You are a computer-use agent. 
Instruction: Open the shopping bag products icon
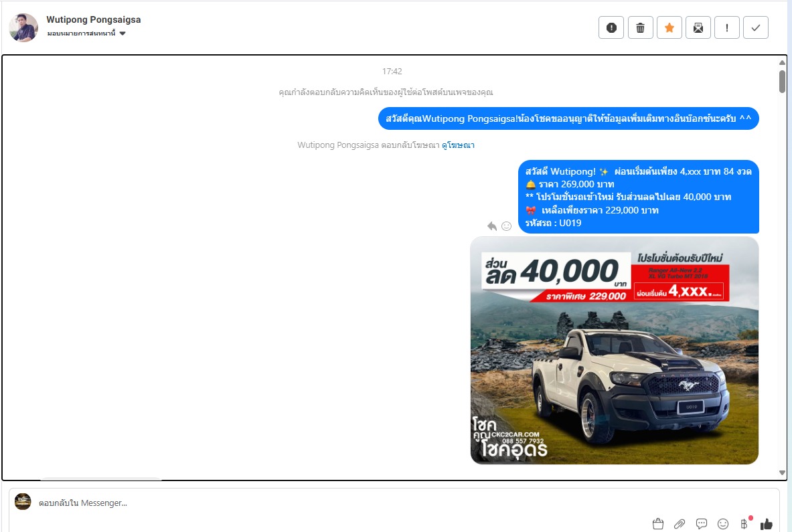pyautogui.click(x=657, y=524)
